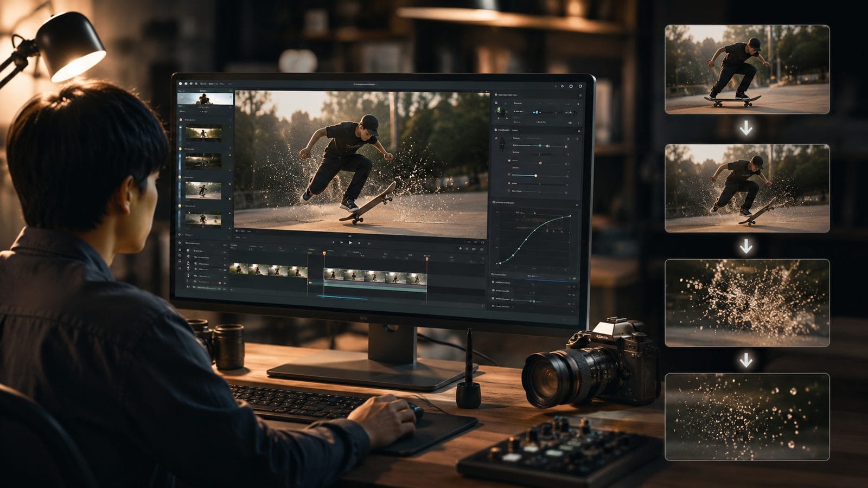
Task: Click the rightmost icon at viewer's bottom-right corner
Action: (x=482, y=242)
